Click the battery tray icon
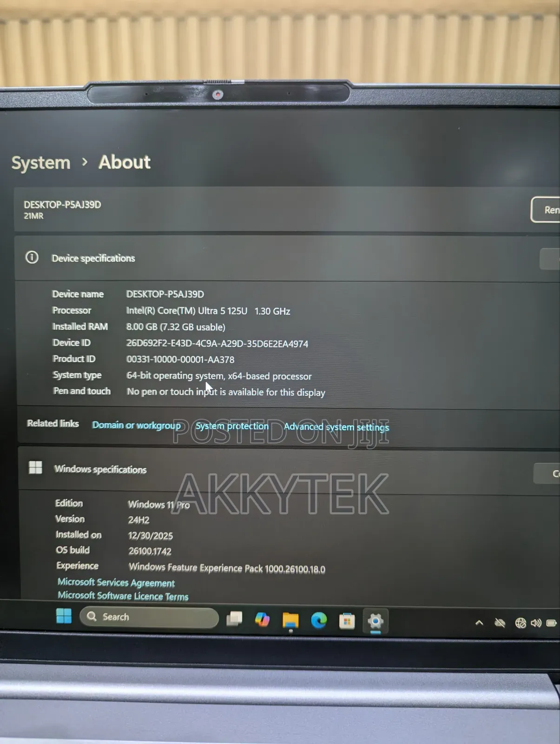560x744 pixels. pos(552,623)
